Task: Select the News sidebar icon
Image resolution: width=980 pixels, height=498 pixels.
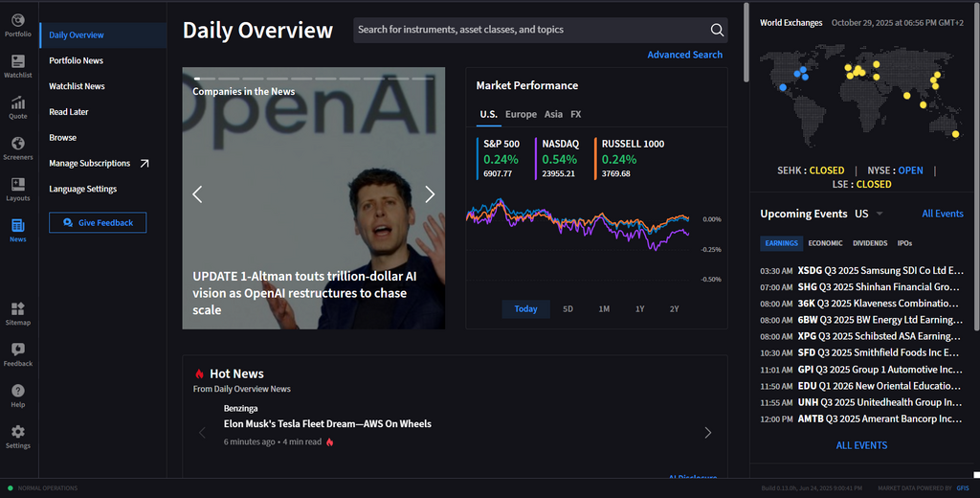Action: (18, 230)
